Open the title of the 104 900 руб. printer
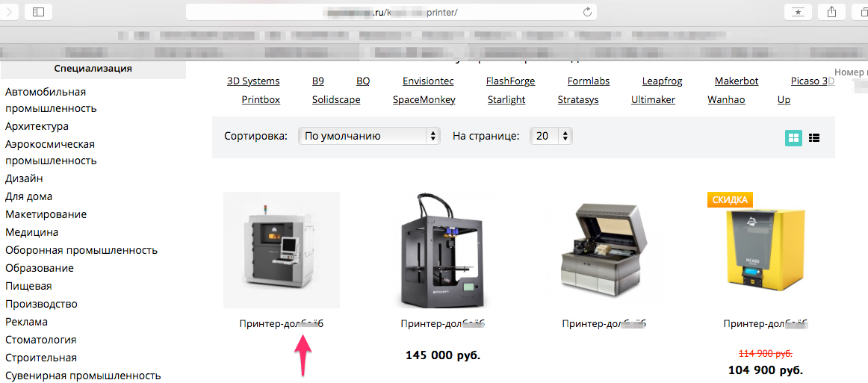 point(766,324)
